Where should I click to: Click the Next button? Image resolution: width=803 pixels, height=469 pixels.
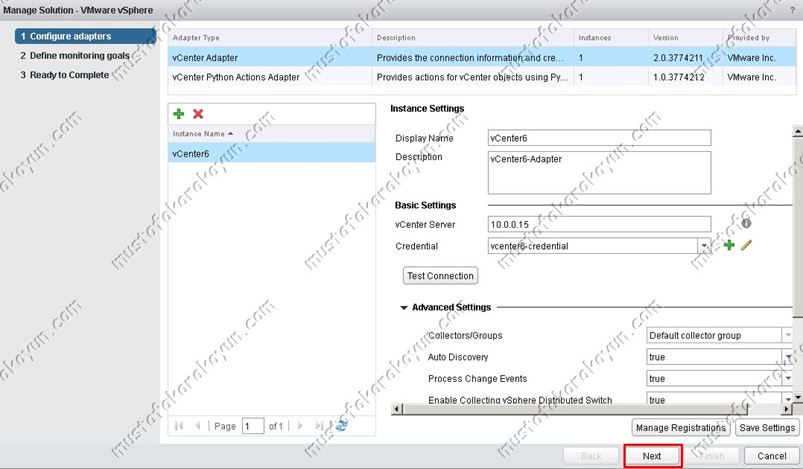tap(652, 456)
